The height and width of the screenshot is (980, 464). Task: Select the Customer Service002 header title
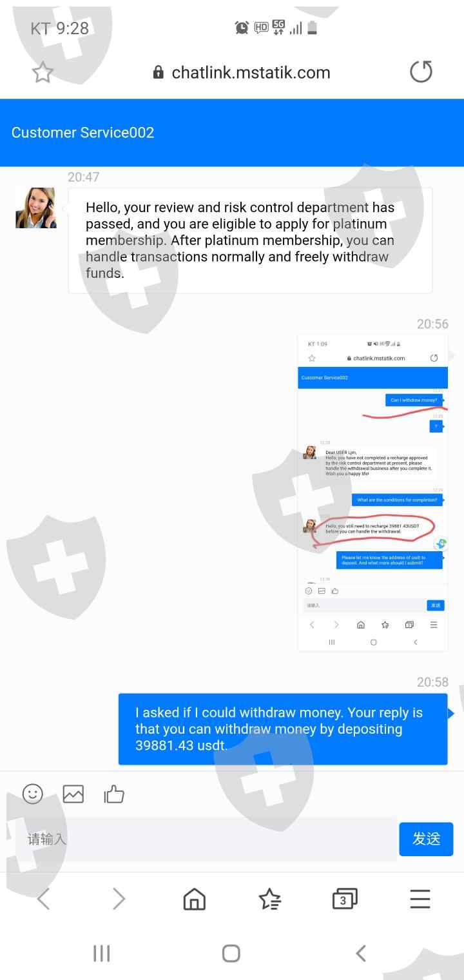tap(82, 133)
